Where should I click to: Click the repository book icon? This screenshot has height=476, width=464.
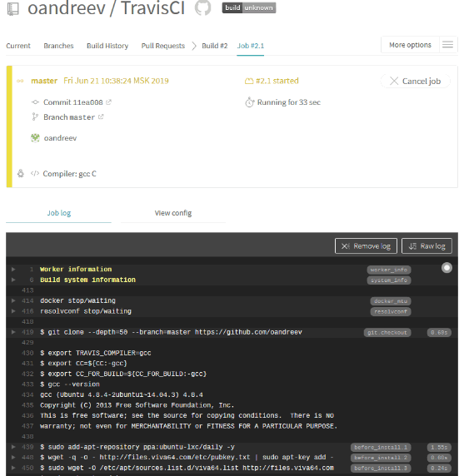[12, 8]
